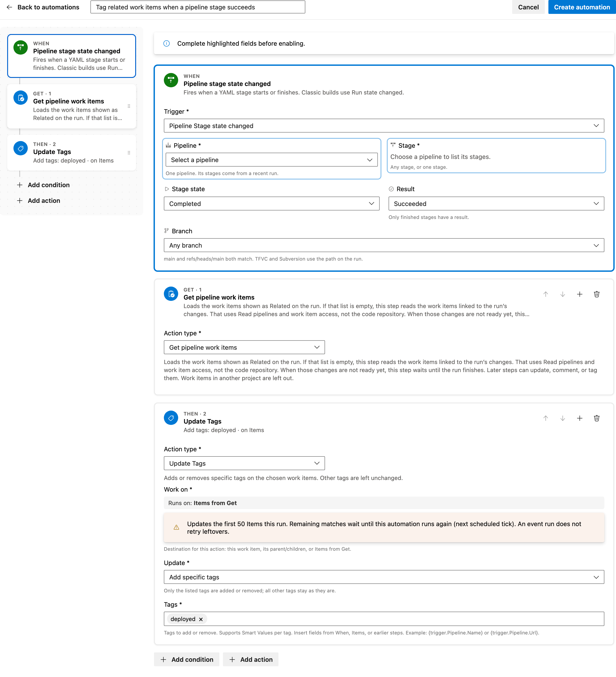Grab the drag handle on sidebar Update Tags step
This screenshot has height=677, width=616.
129,152
